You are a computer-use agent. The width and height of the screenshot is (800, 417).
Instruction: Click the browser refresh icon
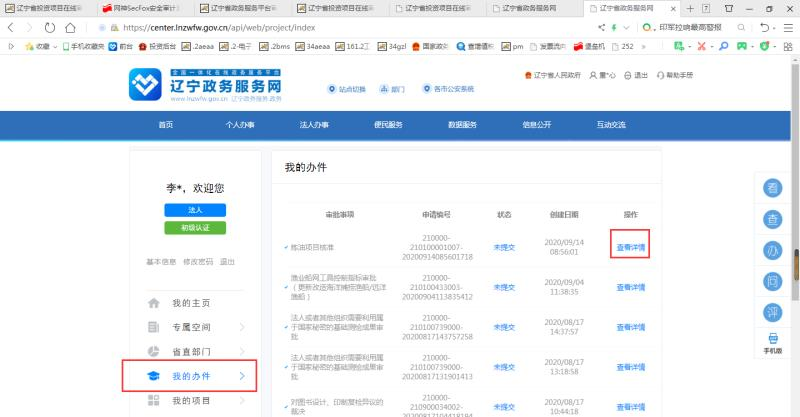[x=50, y=27]
